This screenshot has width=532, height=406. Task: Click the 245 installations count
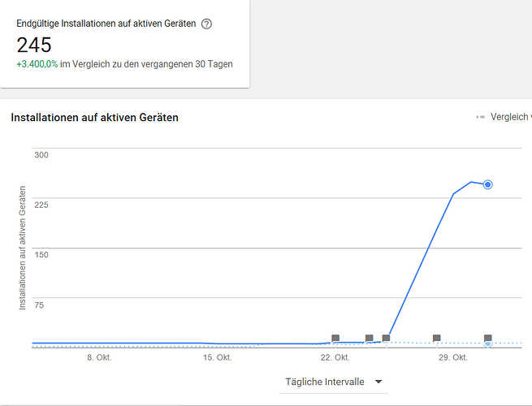[x=34, y=45]
